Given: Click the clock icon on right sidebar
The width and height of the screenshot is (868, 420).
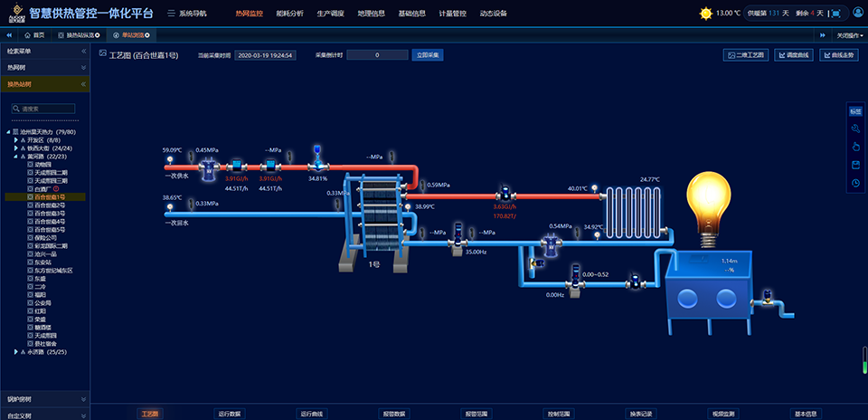Looking at the screenshot, I should (854, 183).
